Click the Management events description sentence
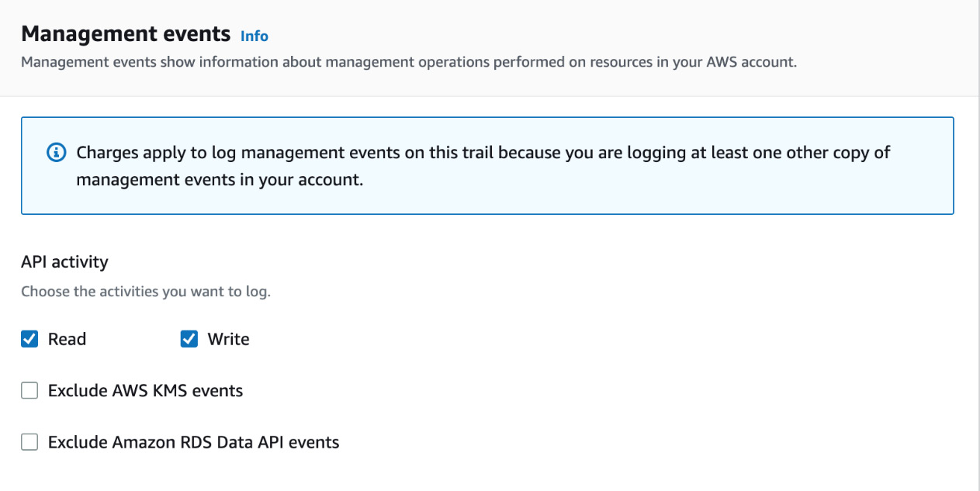Screen dimensions: 980x491 (x=409, y=62)
